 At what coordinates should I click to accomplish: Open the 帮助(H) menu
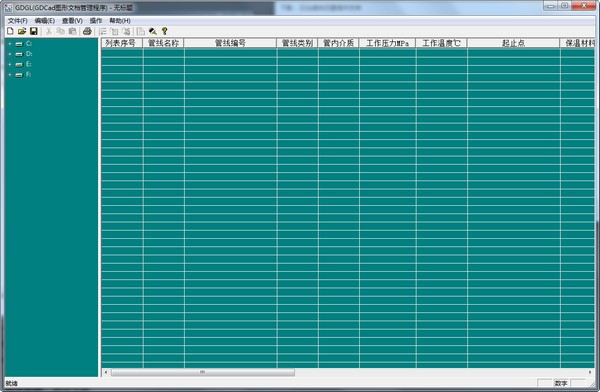pos(120,21)
